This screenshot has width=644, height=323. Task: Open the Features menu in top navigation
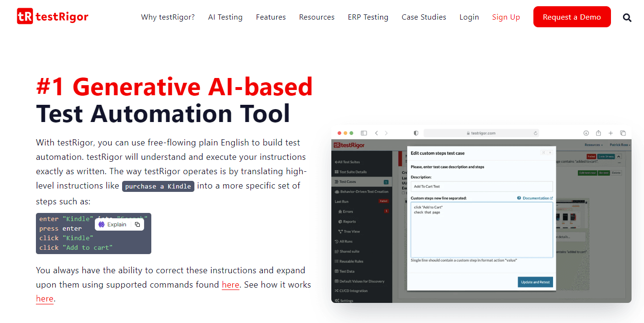click(271, 17)
